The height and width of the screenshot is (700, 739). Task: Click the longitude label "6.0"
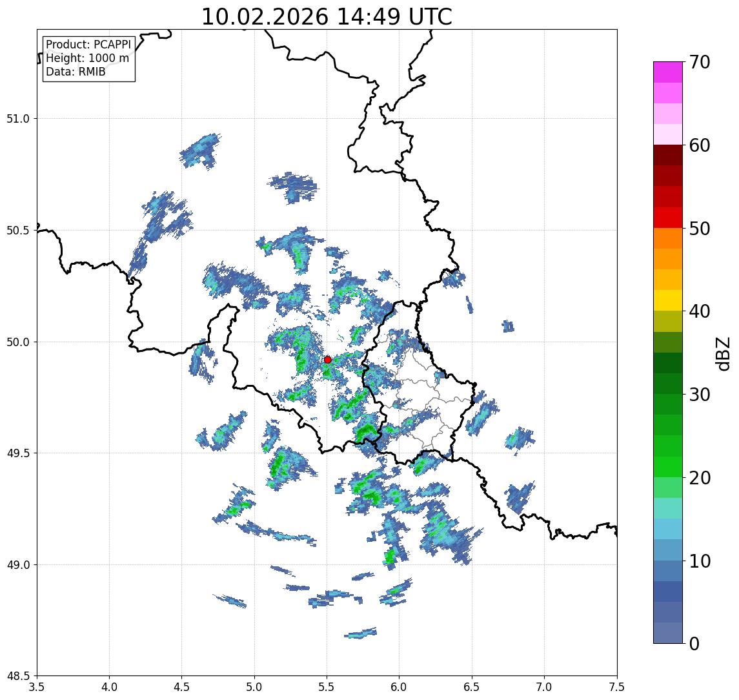pyautogui.click(x=400, y=687)
